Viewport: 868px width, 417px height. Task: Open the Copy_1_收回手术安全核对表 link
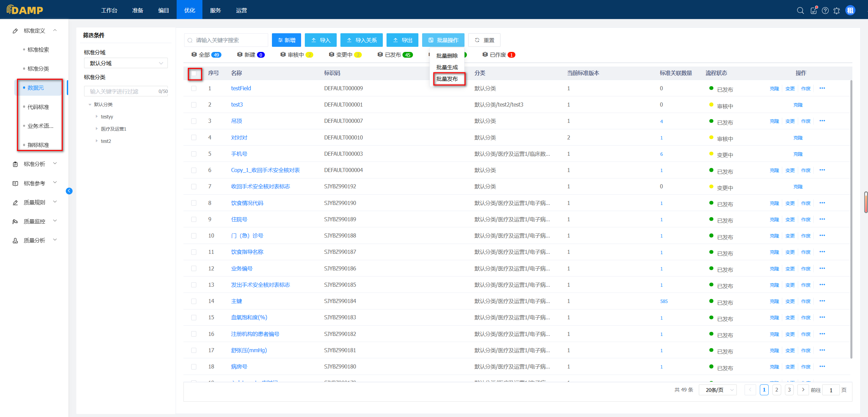click(x=265, y=170)
